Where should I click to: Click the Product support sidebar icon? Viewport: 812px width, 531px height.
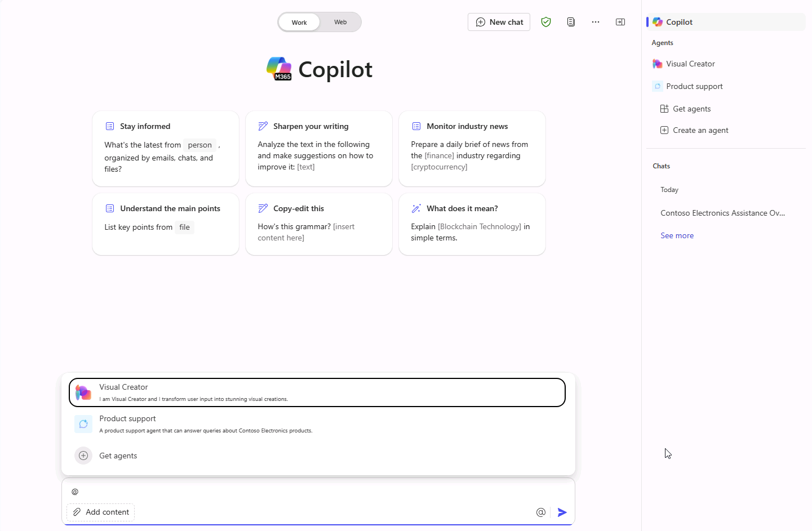[x=658, y=86]
